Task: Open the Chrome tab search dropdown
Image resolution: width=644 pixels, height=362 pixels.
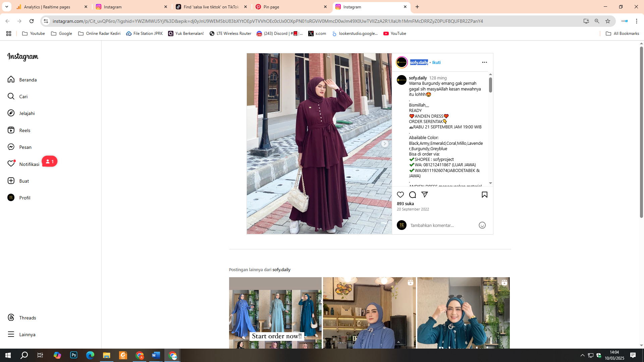Action: [7, 7]
